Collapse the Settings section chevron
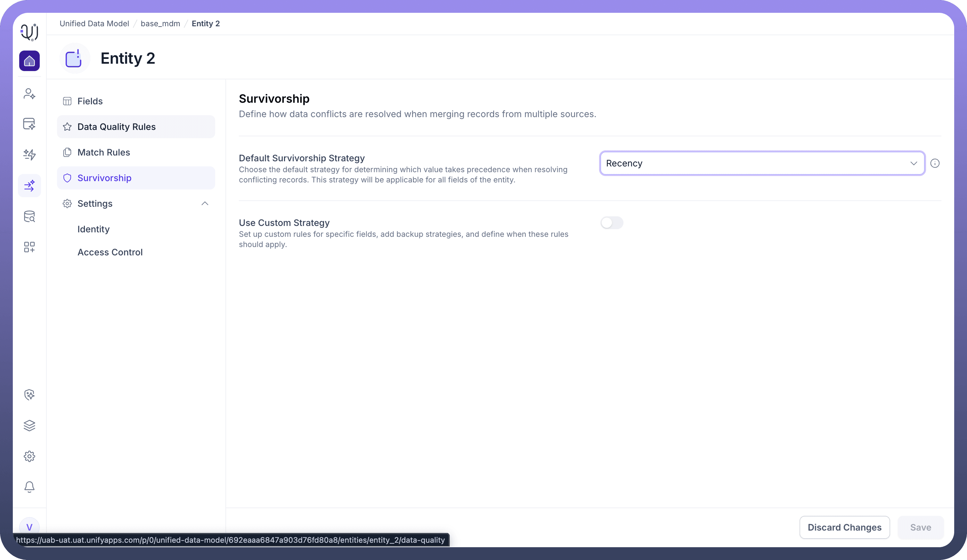This screenshot has width=967, height=560. [x=205, y=204]
